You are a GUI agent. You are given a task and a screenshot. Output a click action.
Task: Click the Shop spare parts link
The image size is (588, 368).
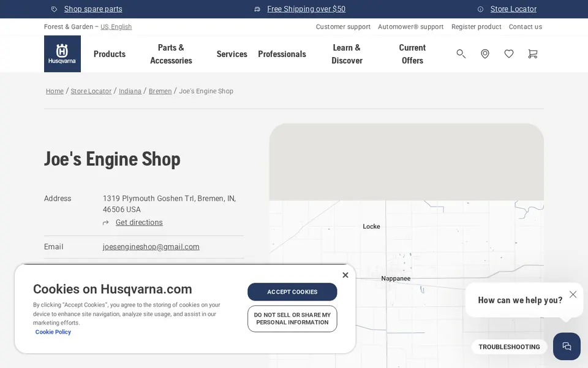click(x=93, y=9)
